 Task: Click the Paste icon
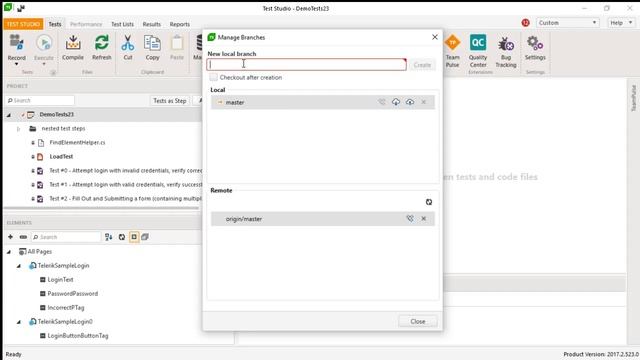point(177,42)
